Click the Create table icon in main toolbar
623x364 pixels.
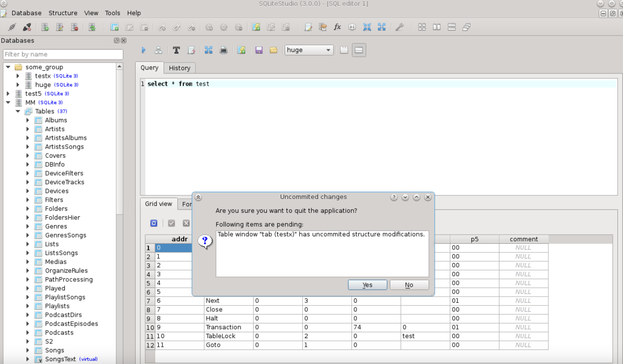click(115, 27)
